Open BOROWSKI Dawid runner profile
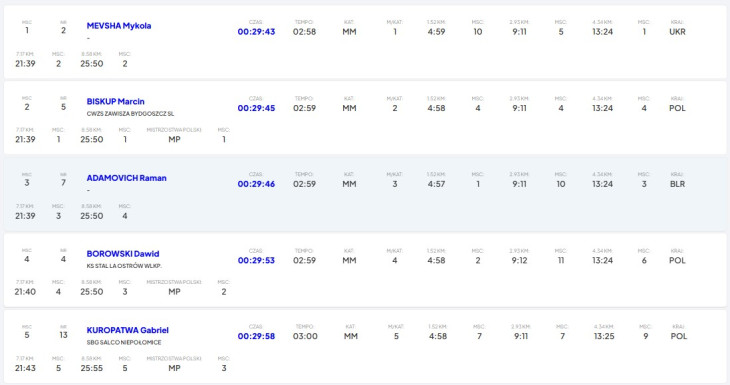This screenshot has width=730, height=385. coord(123,254)
